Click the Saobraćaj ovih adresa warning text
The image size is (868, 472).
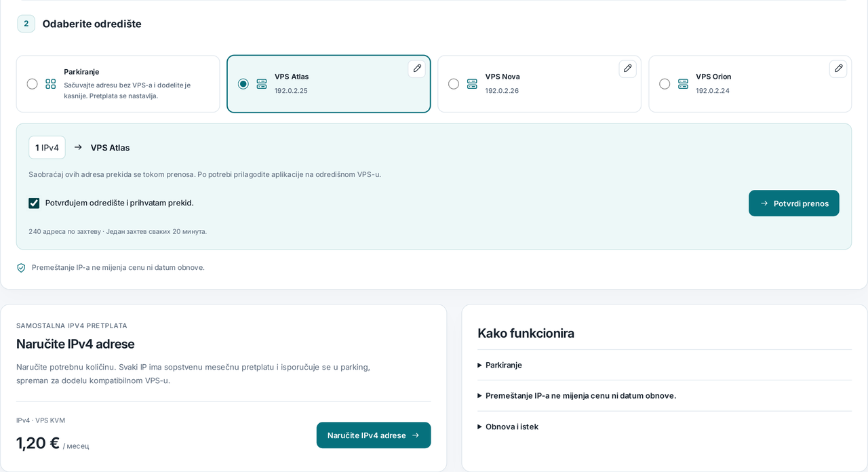tap(205, 174)
